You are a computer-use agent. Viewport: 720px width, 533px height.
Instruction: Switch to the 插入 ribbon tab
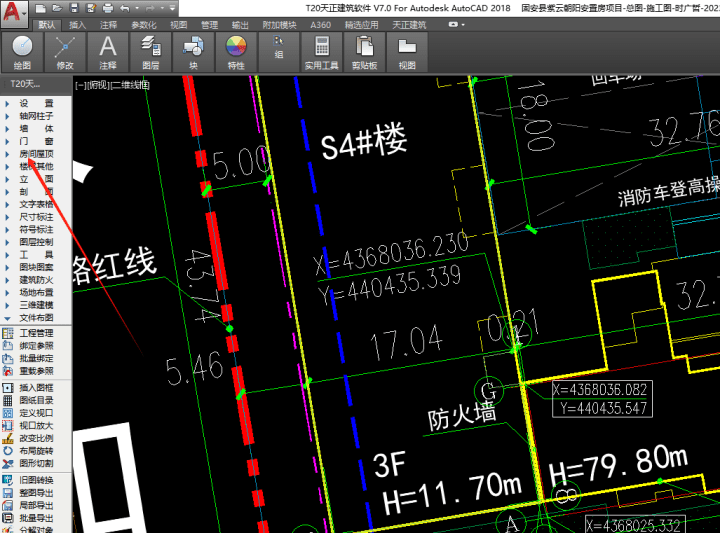[77, 25]
